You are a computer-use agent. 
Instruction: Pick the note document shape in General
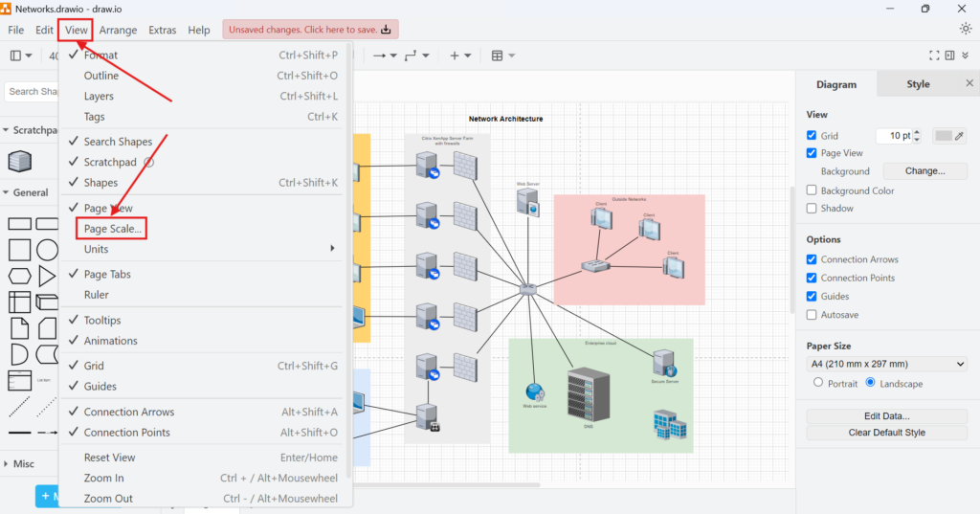point(19,328)
